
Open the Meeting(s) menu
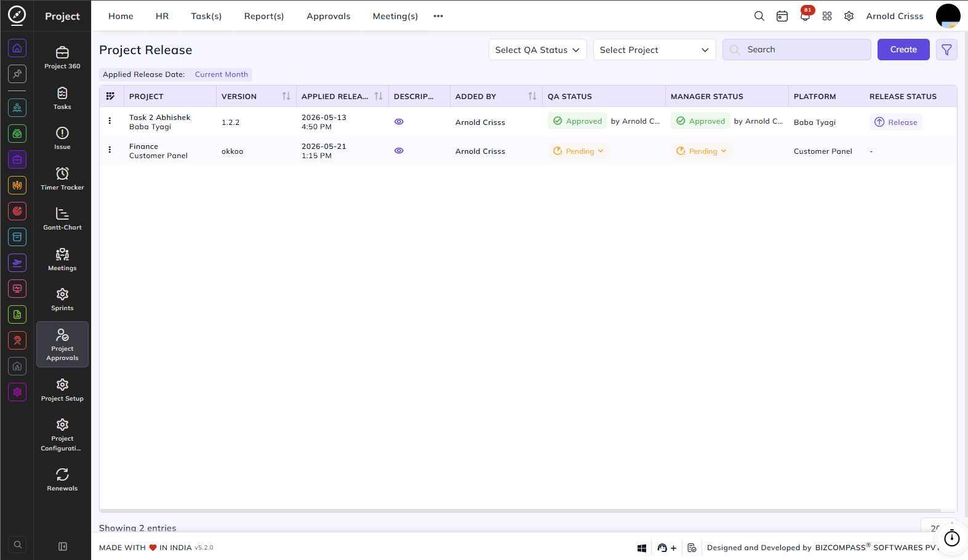pyautogui.click(x=395, y=16)
